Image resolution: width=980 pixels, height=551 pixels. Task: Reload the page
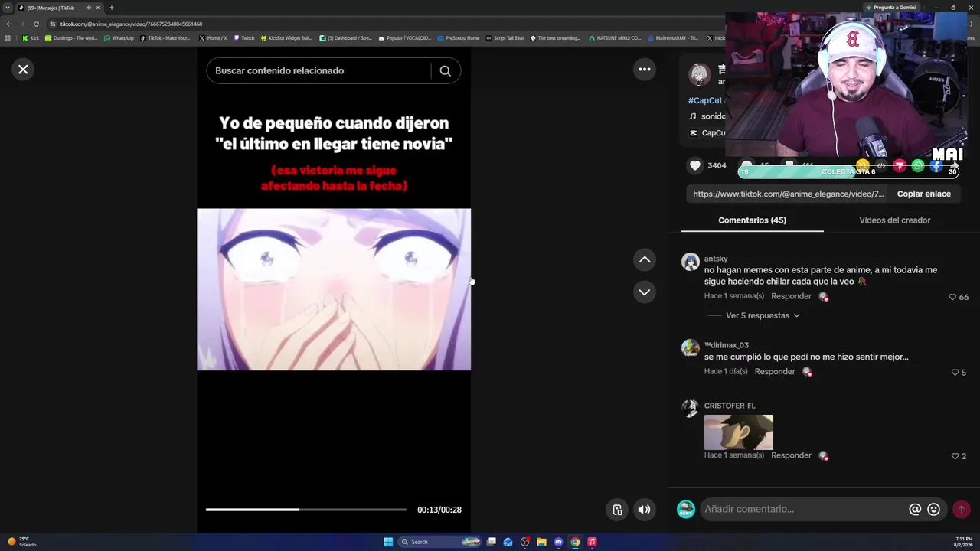36,24
